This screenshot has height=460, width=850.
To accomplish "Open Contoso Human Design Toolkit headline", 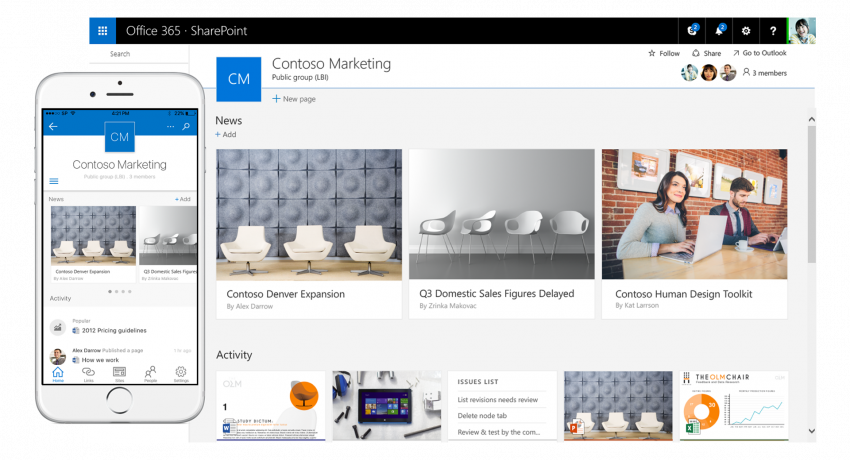I will pos(684,294).
